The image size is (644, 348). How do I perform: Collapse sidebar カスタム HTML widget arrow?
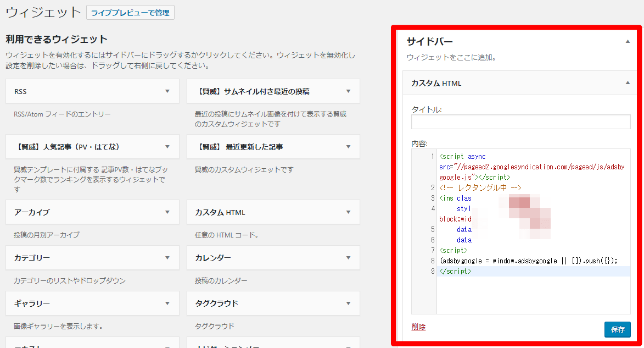(x=628, y=82)
